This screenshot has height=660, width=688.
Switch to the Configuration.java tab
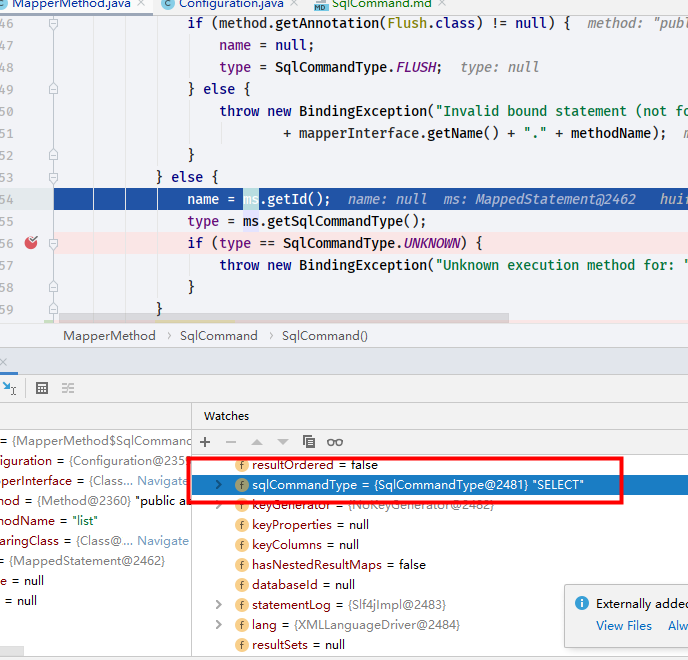pyautogui.click(x=229, y=5)
